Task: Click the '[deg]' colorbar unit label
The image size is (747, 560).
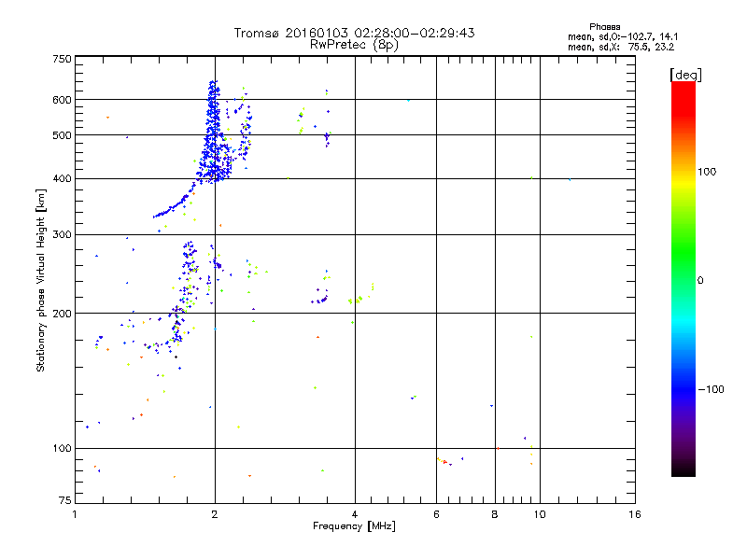Action: click(685, 75)
